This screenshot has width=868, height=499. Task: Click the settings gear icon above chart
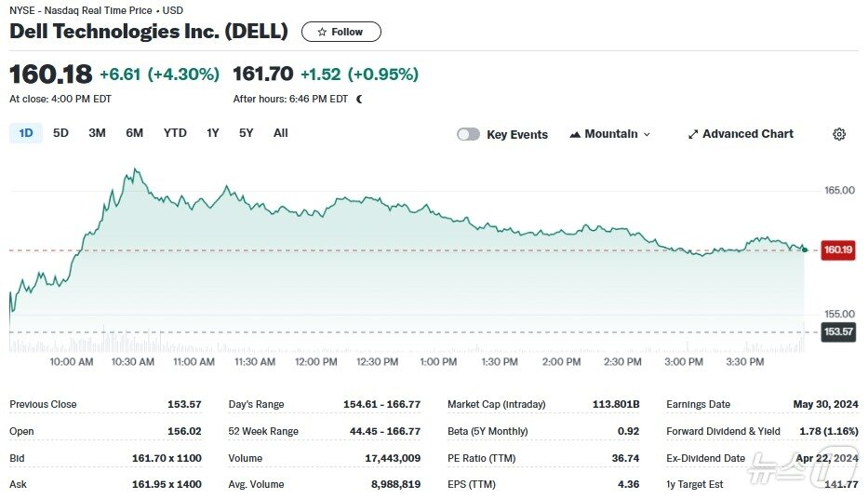[x=839, y=134]
